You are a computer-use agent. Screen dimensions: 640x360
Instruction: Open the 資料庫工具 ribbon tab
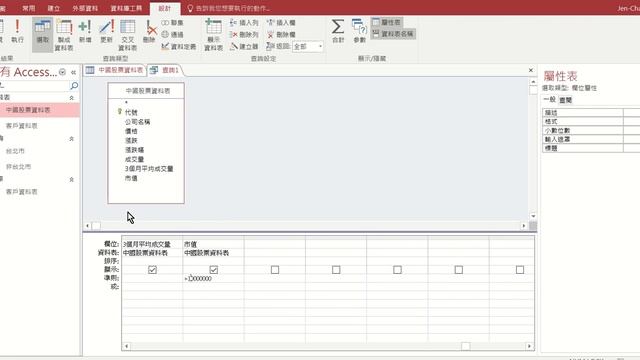pyautogui.click(x=126, y=8)
